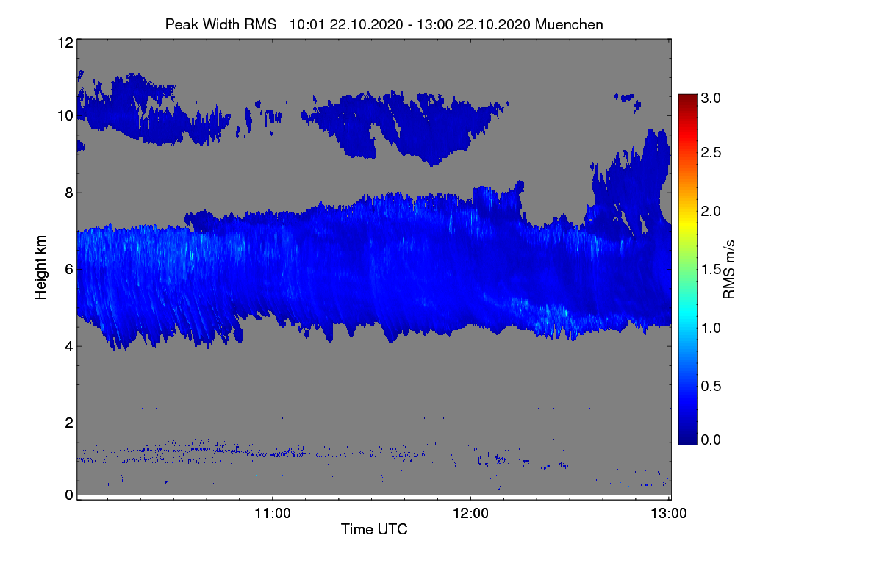Click the plot title 'Peak Width RMS'
The image size is (882, 588).
[221, 24]
